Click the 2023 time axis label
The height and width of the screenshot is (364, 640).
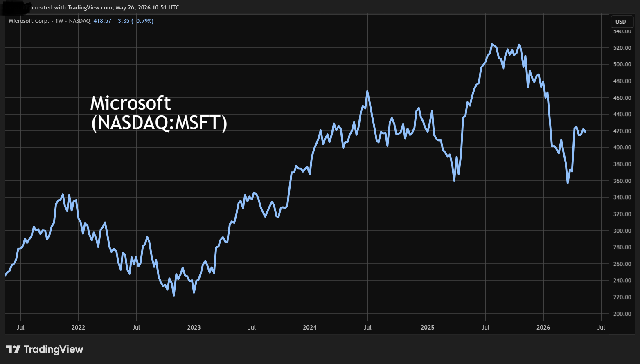point(194,327)
